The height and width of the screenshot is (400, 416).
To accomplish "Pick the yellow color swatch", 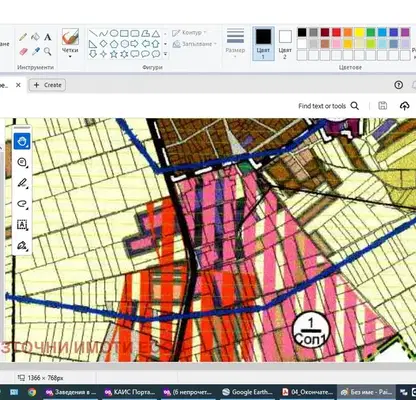I will click(x=359, y=32).
